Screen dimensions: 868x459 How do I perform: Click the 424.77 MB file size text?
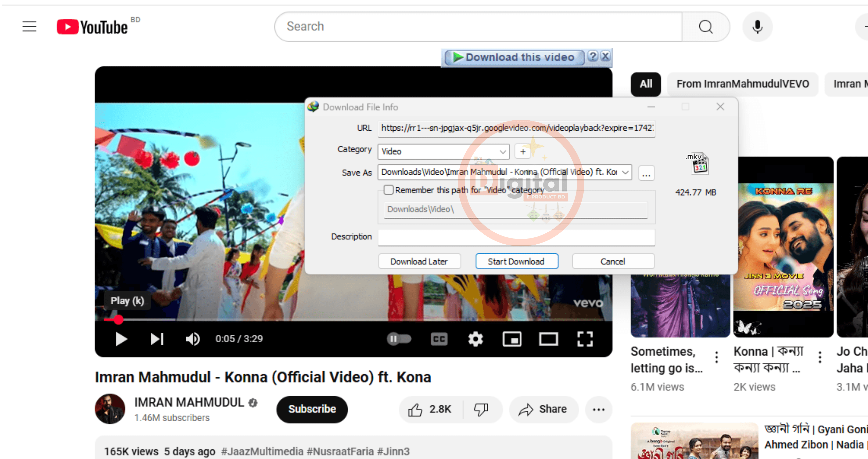[x=695, y=192]
